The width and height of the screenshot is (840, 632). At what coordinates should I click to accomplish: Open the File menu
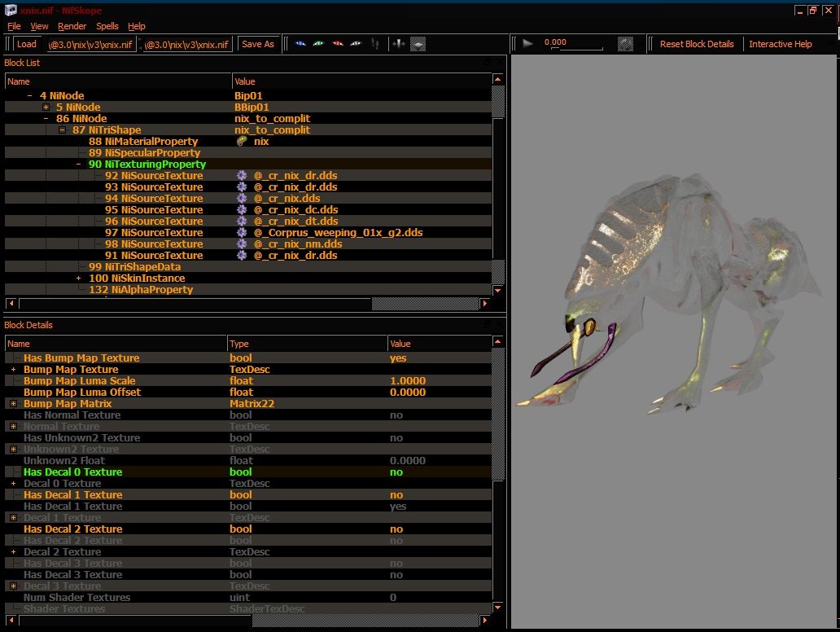pos(14,26)
